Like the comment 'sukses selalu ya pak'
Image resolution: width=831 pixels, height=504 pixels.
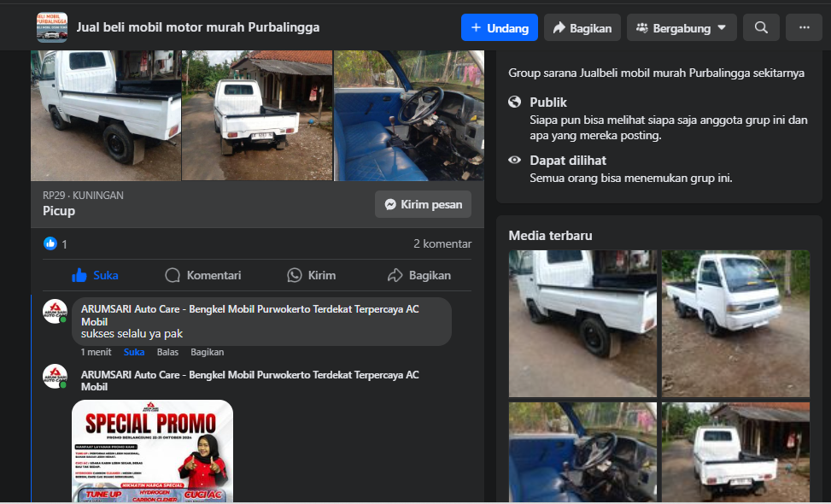pyautogui.click(x=134, y=352)
